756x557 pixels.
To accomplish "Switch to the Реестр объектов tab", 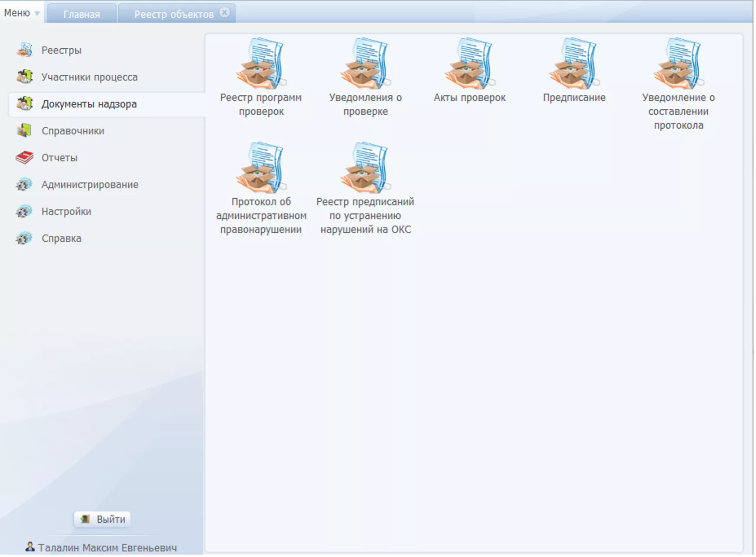I will (173, 14).
